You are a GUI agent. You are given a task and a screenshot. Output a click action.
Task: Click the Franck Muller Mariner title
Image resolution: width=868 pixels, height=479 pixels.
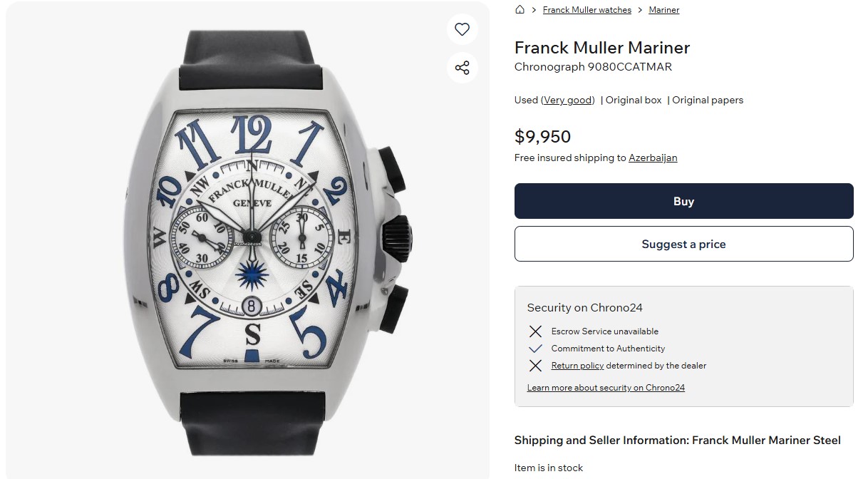click(602, 48)
